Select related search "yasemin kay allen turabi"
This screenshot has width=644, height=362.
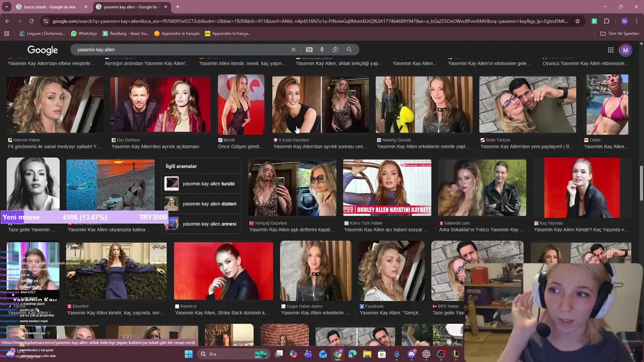201,184
